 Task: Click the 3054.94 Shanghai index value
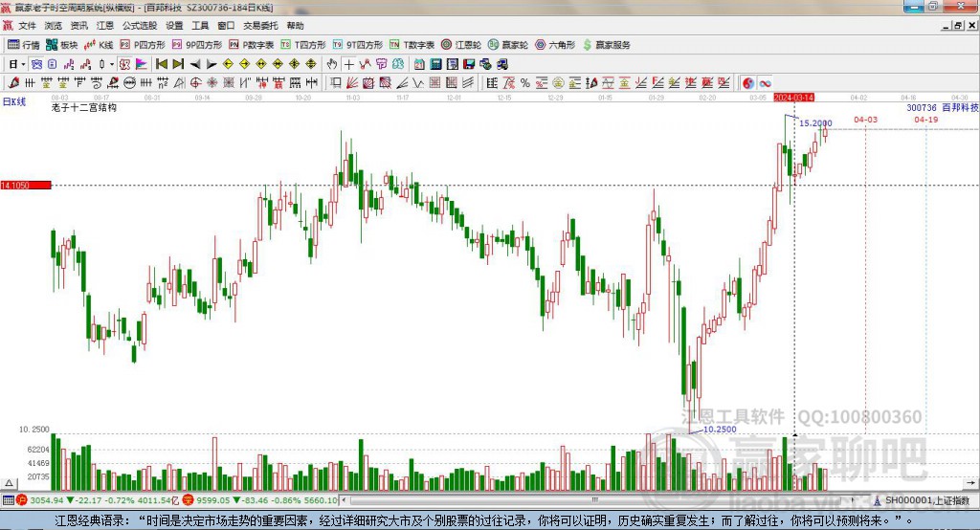point(47,500)
